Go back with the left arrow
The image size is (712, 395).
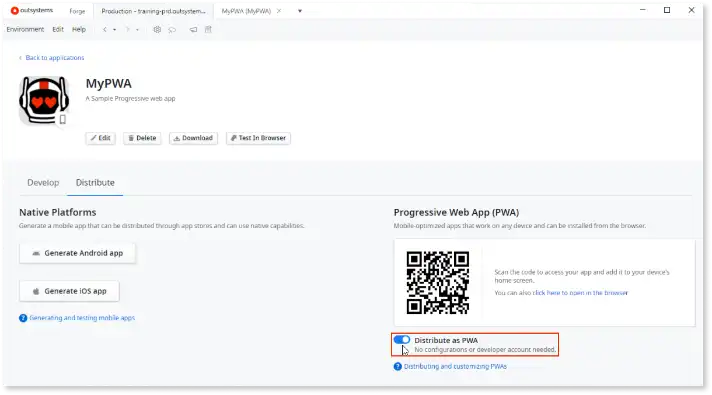(x=104, y=30)
